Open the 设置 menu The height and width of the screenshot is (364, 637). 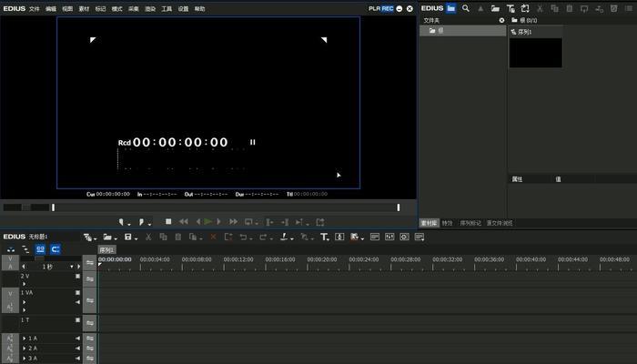(183, 8)
